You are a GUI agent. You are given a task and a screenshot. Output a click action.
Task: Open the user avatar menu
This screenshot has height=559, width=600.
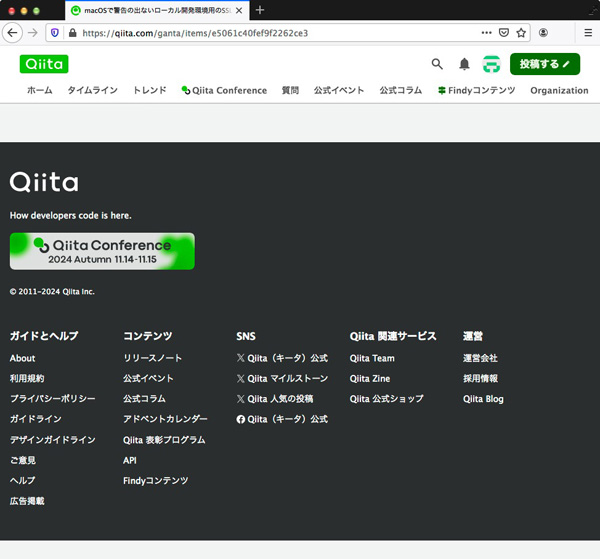coord(491,64)
